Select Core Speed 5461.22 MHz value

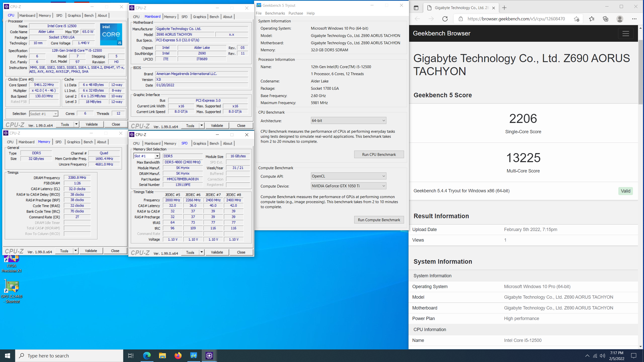click(x=44, y=85)
